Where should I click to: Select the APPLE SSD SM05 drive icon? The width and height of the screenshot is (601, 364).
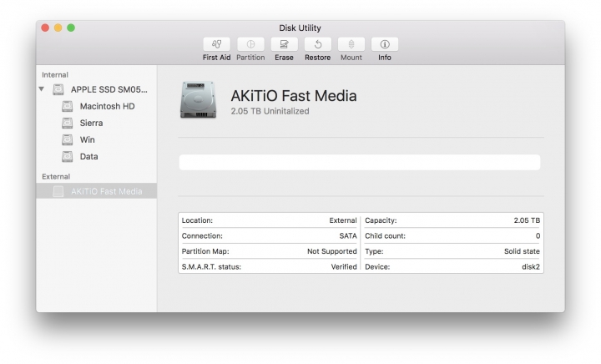pos(58,89)
